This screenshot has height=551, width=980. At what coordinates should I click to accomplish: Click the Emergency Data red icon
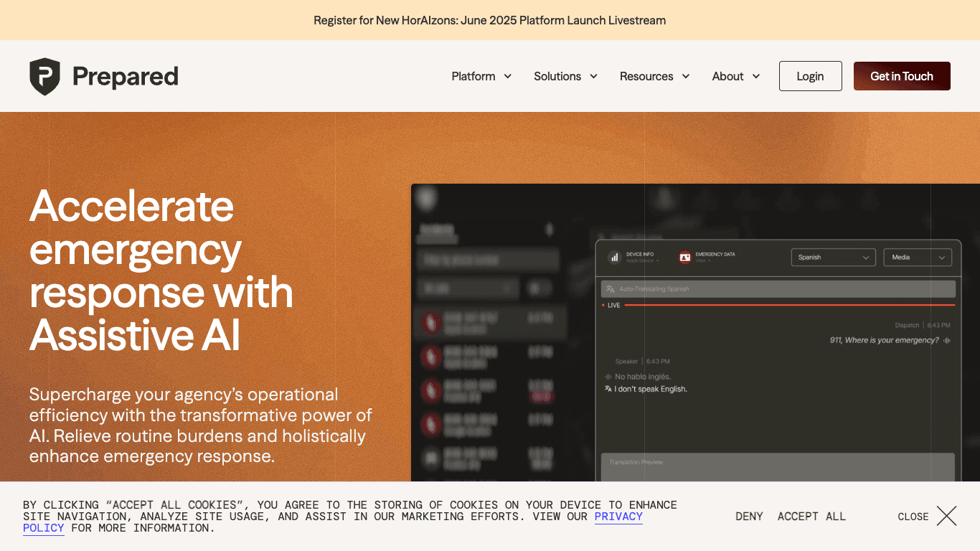(x=684, y=257)
